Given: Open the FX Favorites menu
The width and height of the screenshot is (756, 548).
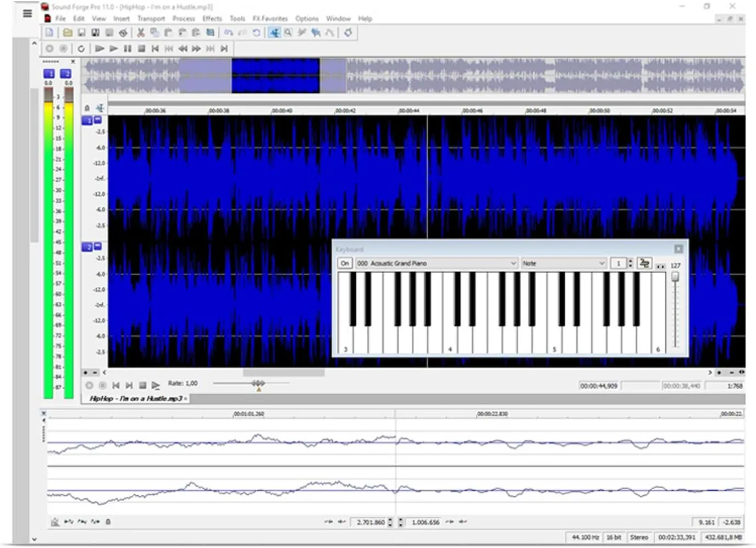Looking at the screenshot, I should click(x=270, y=18).
